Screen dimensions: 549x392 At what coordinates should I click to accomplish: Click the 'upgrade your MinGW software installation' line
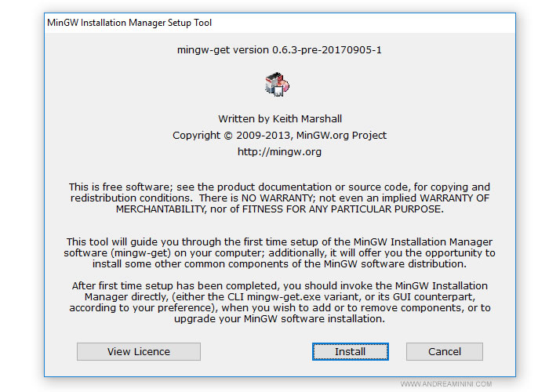point(279,319)
